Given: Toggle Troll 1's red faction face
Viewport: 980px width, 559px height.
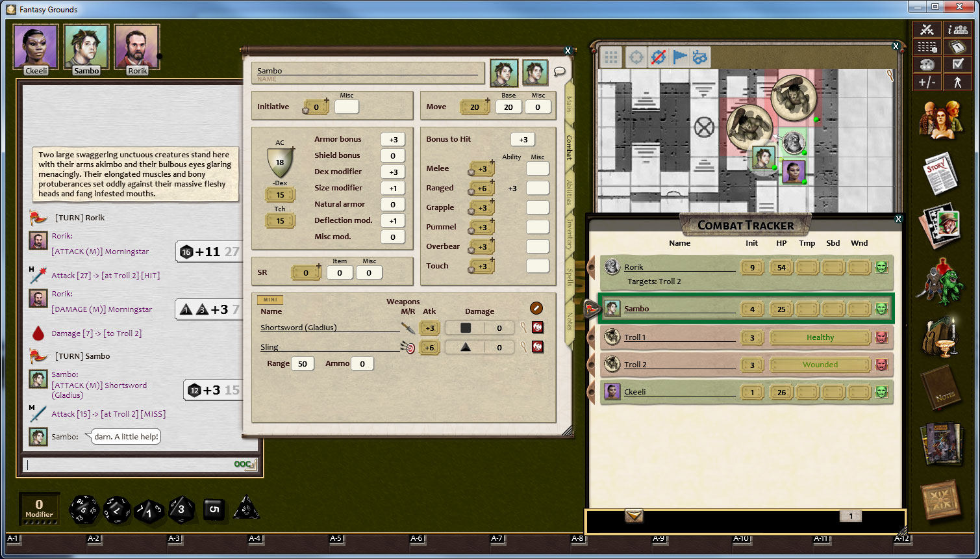Looking at the screenshot, I should pyautogui.click(x=881, y=337).
